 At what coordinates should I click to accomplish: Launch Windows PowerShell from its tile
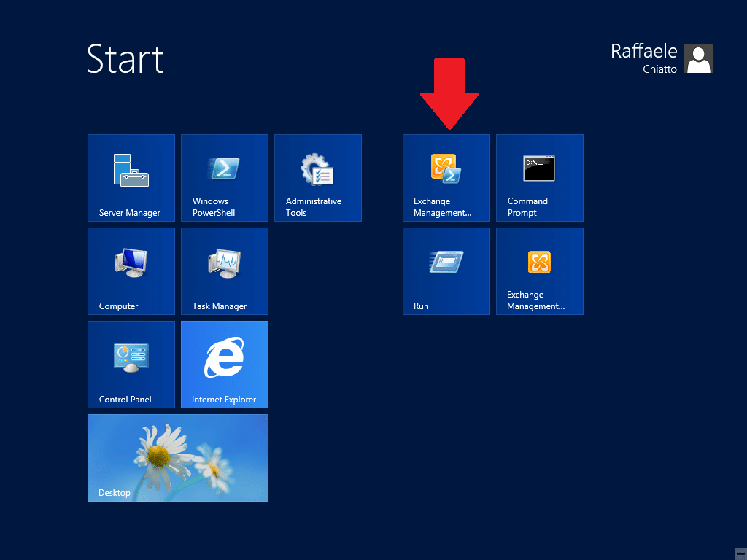pos(225,178)
